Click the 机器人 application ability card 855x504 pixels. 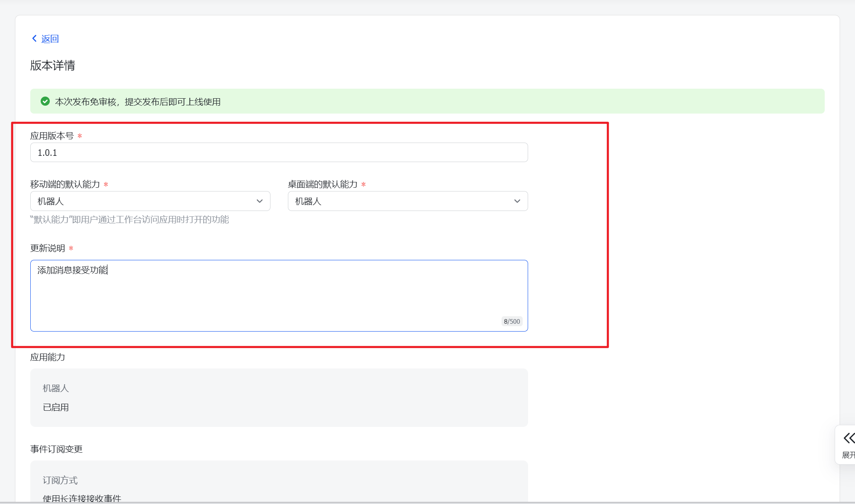tap(279, 397)
